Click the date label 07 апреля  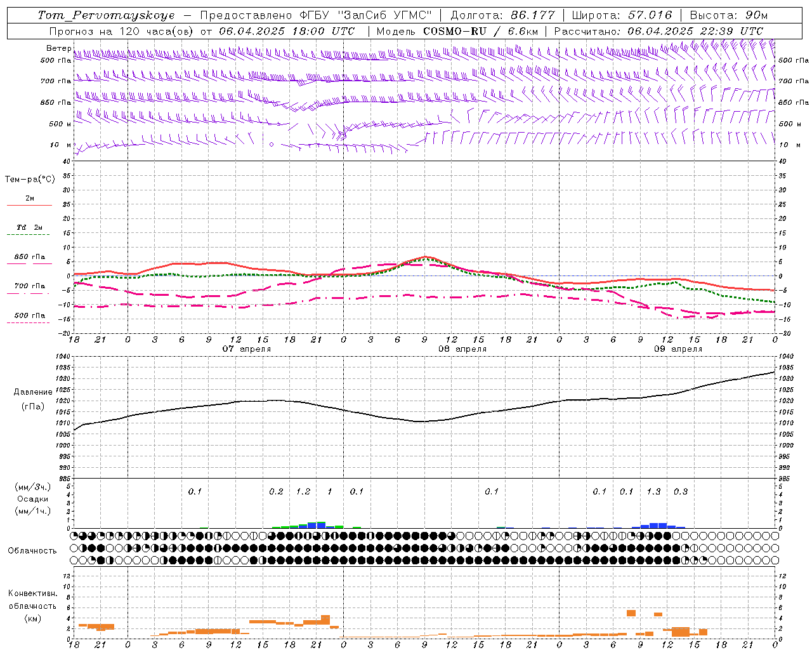point(247,349)
